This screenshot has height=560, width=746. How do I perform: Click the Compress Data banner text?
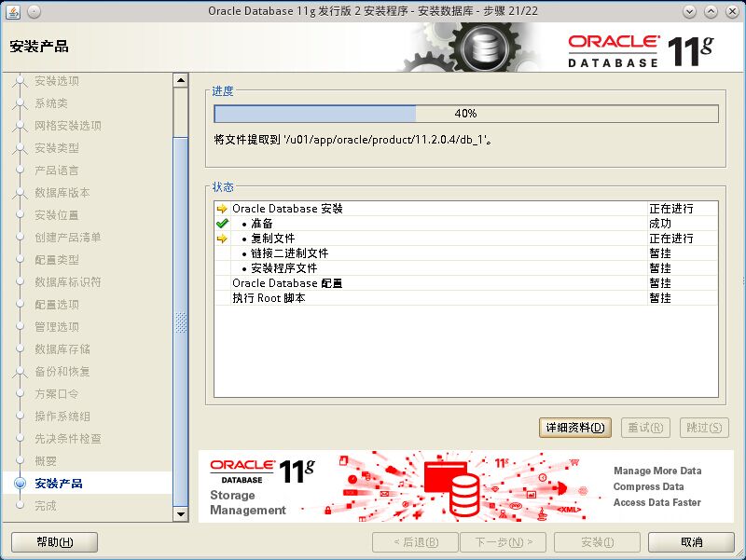[648, 486]
